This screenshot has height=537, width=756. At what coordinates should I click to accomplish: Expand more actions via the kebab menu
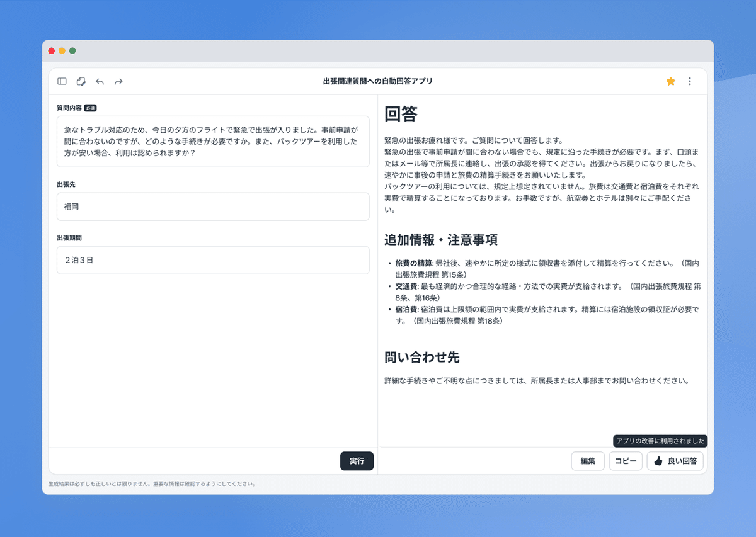[689, 81]
